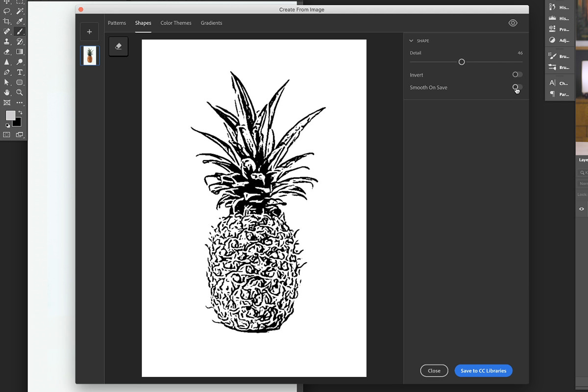This screenshot has width=588, height=392.
Task: Collapse the SHAPE section
Action: click(x=411, y=41)
